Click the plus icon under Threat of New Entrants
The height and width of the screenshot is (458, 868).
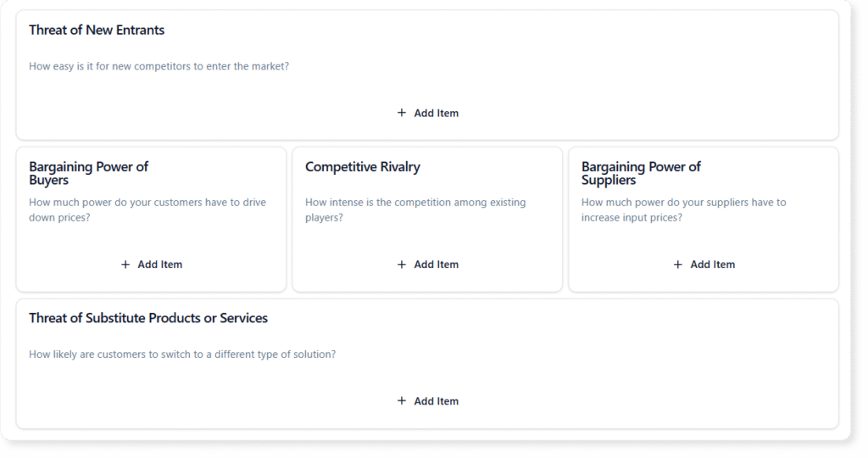tap(402, 113)
